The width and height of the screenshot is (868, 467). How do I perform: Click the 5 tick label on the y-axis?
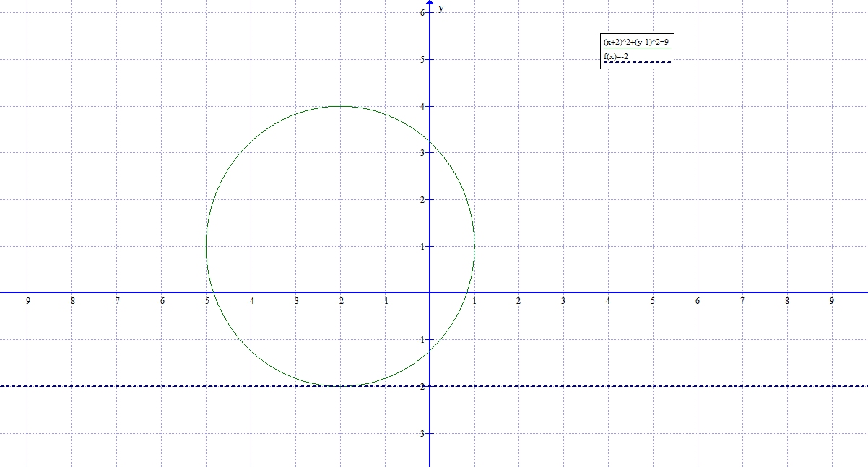(421, 60)
